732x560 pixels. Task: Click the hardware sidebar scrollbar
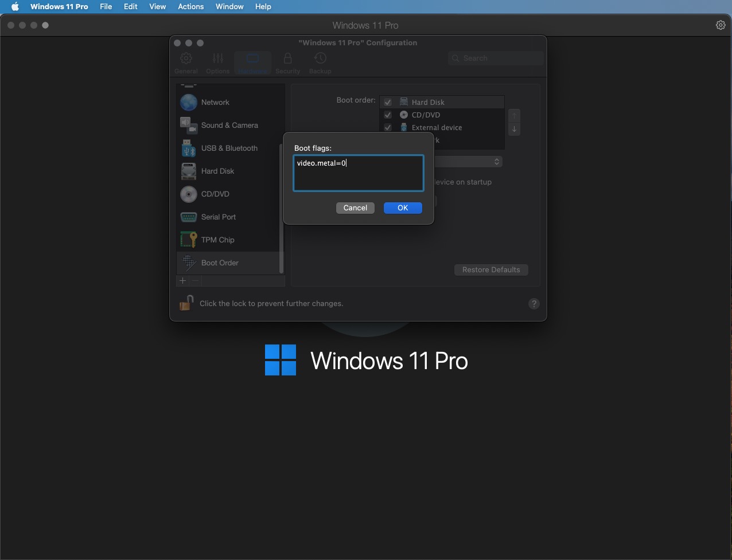(x=281, y=209)
